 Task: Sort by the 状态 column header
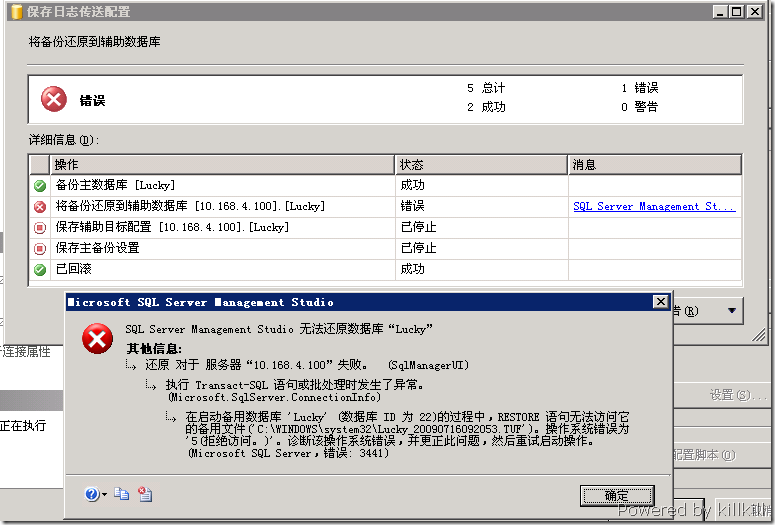481,165
